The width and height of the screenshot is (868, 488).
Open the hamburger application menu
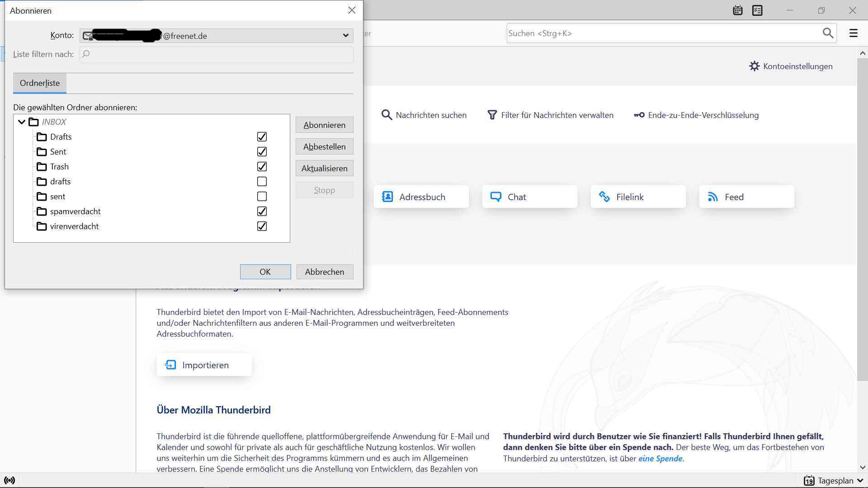coord(853,33)
